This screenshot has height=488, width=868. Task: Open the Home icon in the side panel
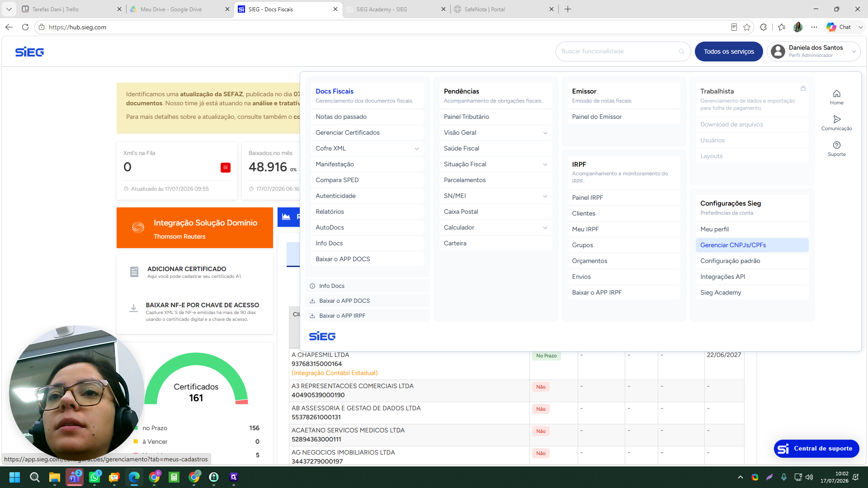pyautogui.click(x=837, y=94)
